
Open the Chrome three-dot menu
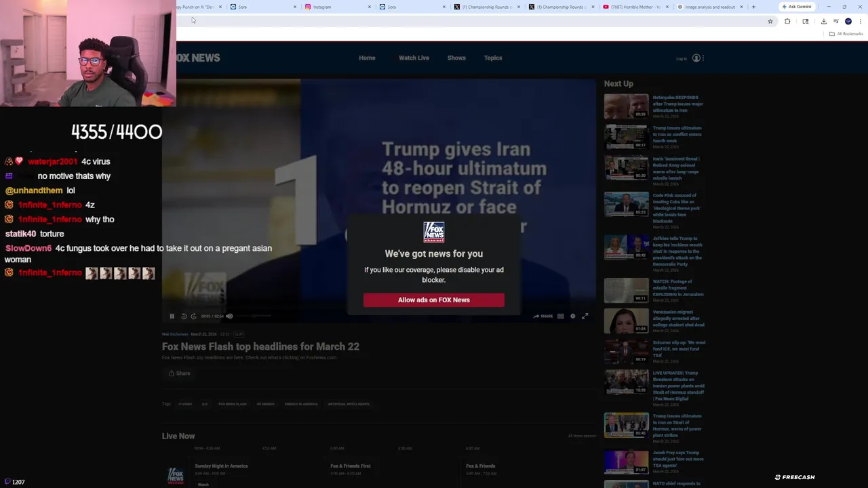point(860,21)
